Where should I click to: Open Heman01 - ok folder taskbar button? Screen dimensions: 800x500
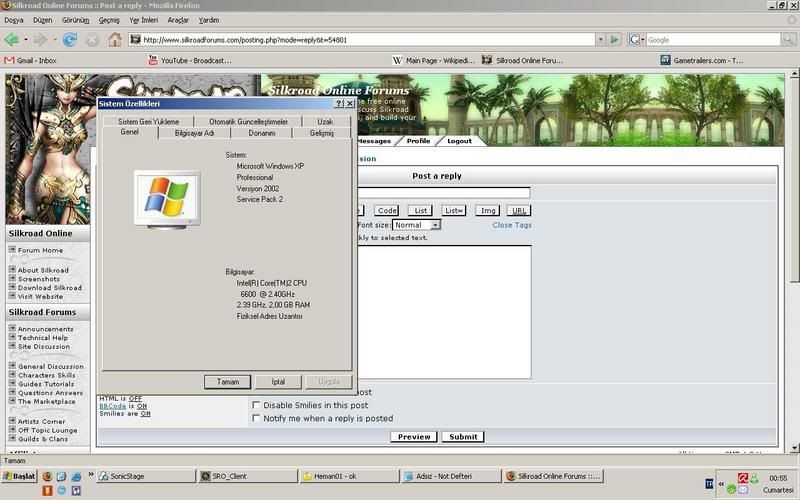(349, 476)
